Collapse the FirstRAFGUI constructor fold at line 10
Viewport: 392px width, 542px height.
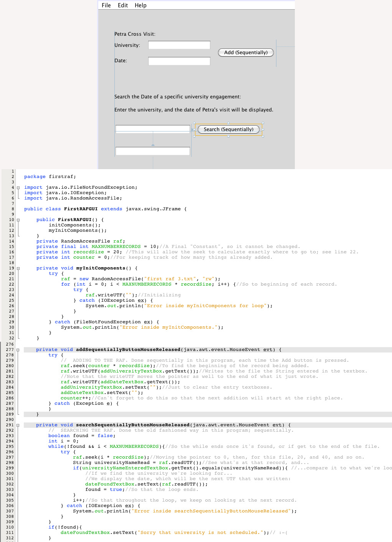point(18,220)
